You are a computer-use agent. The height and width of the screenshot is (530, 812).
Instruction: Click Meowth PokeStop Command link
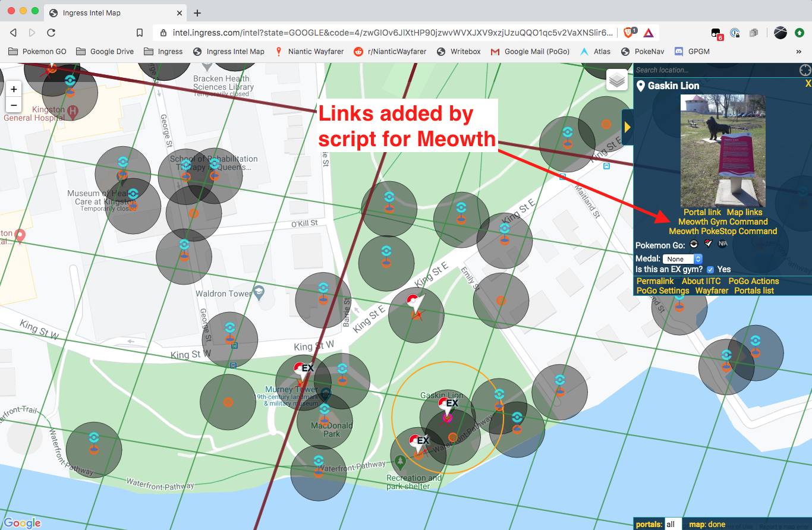click(723, 231)
